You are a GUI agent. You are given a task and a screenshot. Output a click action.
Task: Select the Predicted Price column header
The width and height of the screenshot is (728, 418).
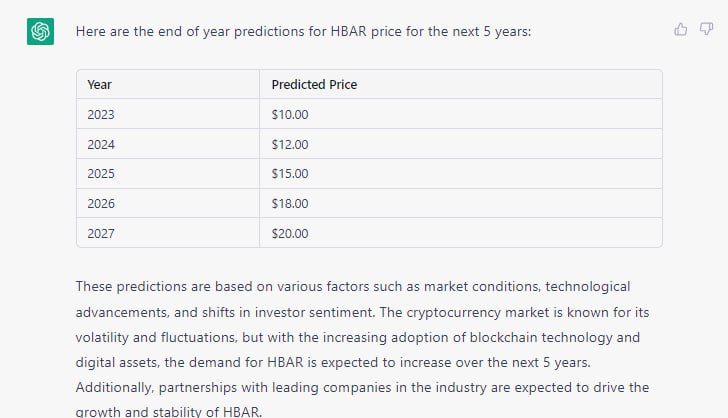(461, 85)
